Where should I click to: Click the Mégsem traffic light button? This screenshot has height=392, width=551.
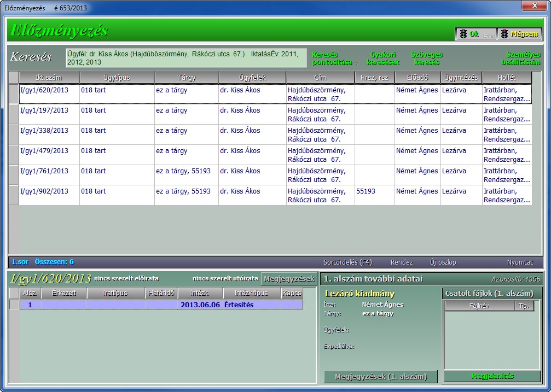tap(520, 34)
